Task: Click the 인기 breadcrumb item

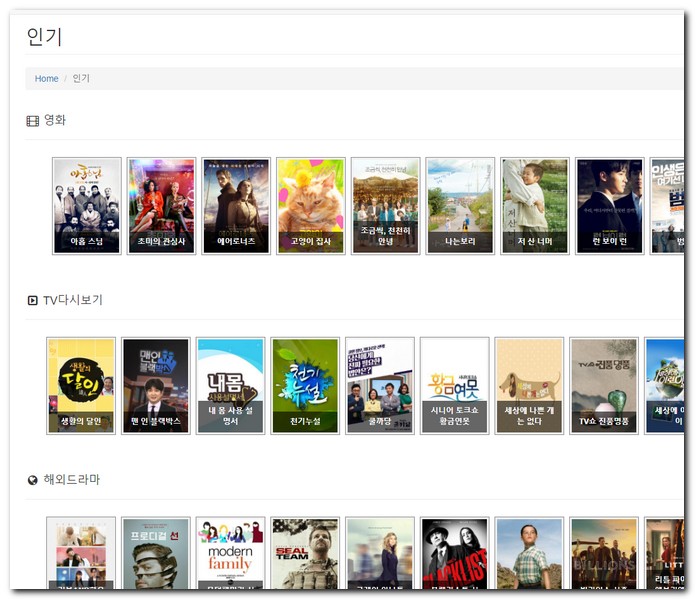Action: (81, 79)
